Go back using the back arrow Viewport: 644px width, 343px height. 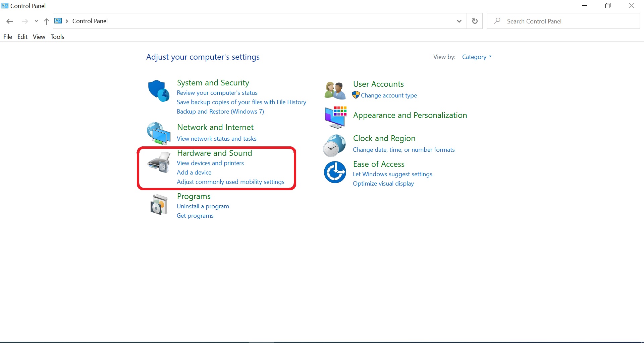[x=9, y=21]
